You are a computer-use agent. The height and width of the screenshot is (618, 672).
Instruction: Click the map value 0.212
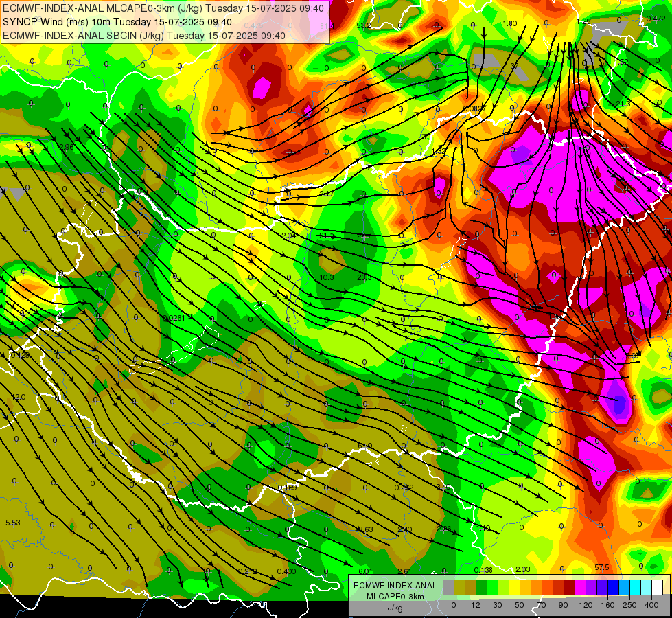click(248, 571)
